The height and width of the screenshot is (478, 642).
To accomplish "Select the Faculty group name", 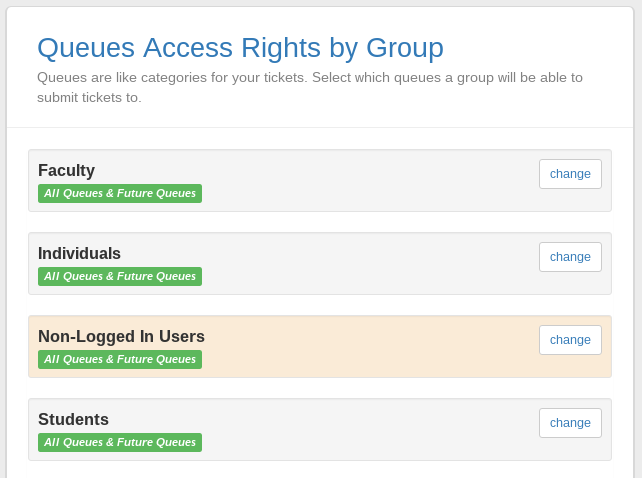I will point(66,171).
